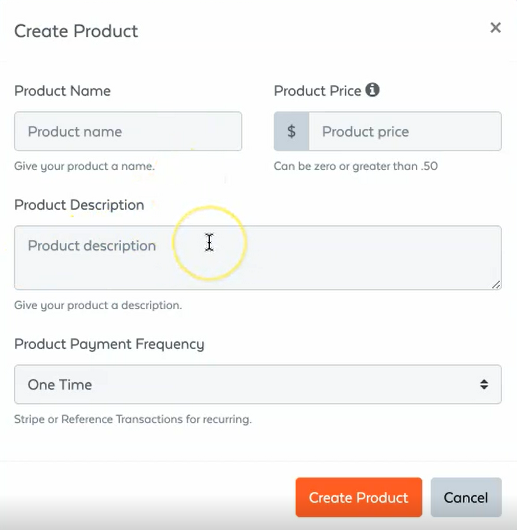This screenshot has height=530, width=517.
Task: Click inside the Product description textarea
Action: [x=258, y=258]
